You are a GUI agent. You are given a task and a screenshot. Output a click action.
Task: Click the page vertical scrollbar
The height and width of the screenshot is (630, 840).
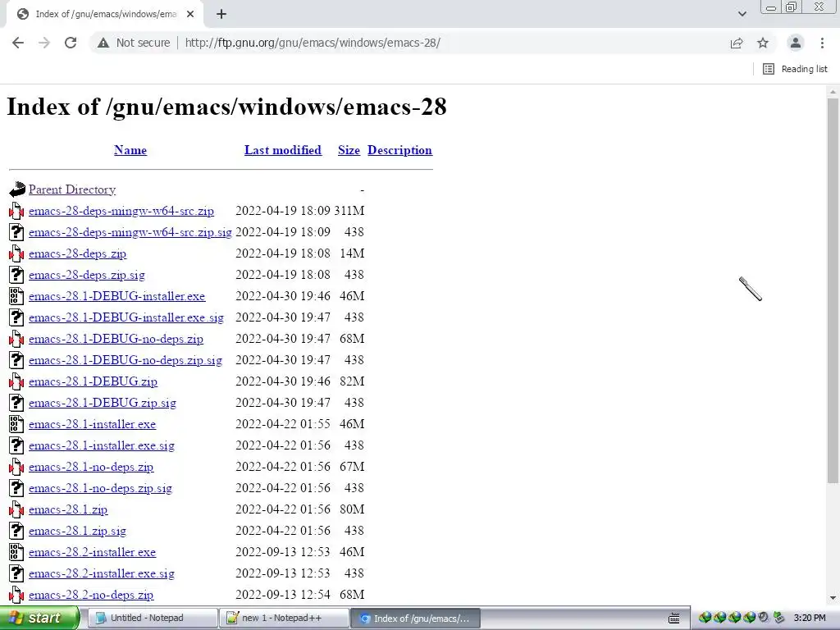point(833,290)
